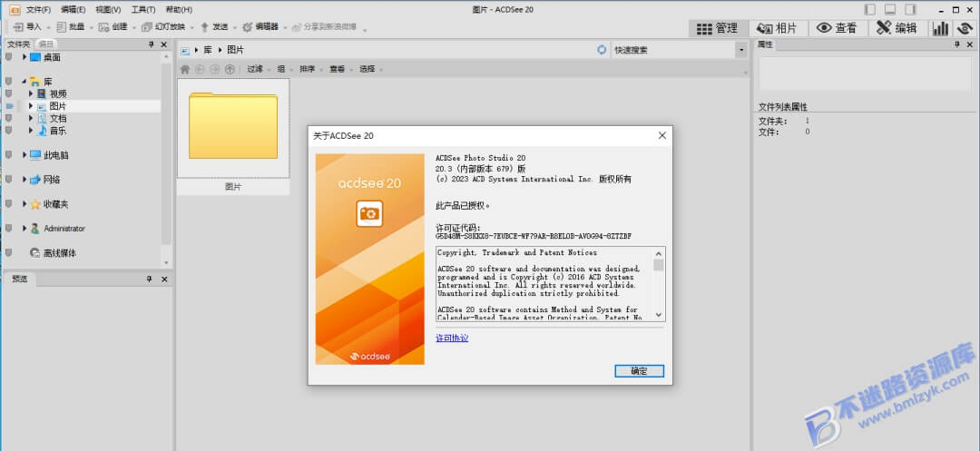Select the 文件夹 (Folders) panel tab

[19, 44]
